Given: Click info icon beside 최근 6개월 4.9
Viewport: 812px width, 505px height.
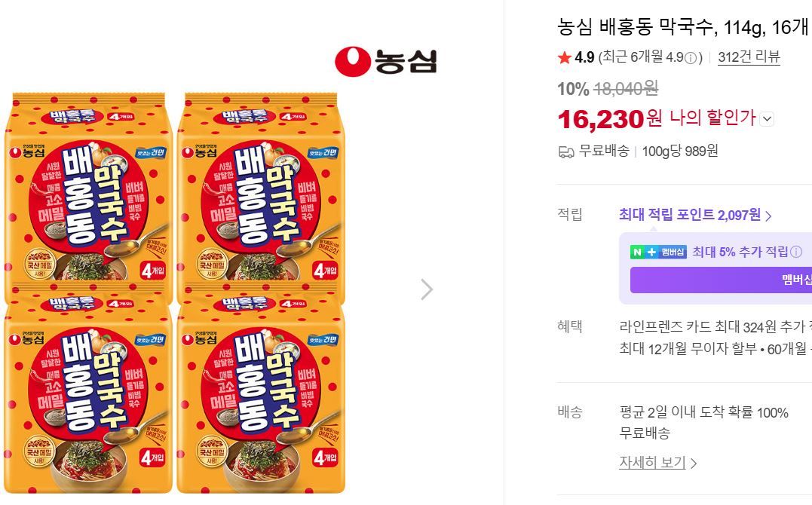Looking at the screenshot, I should (x=691, y=58).
